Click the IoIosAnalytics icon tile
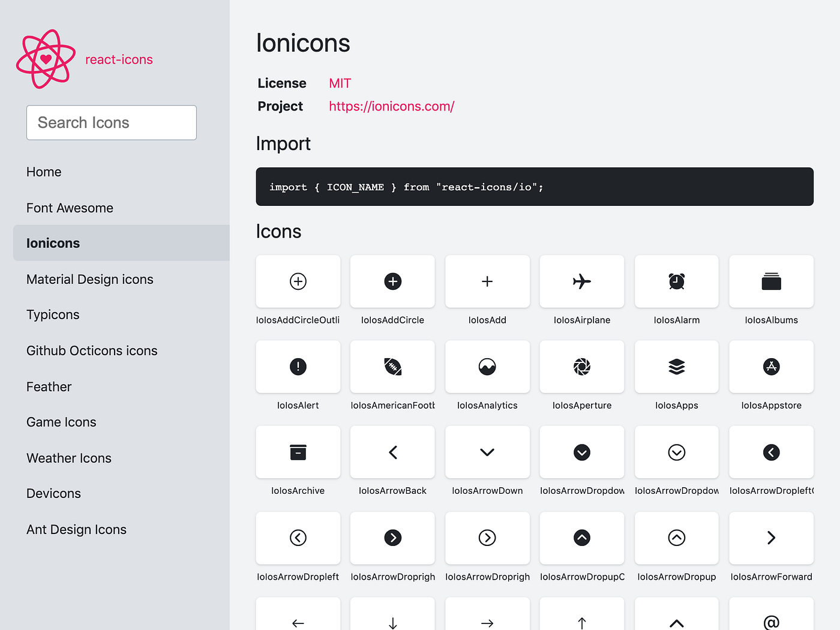This screenshot has width=840, height=630. (487, 367)
